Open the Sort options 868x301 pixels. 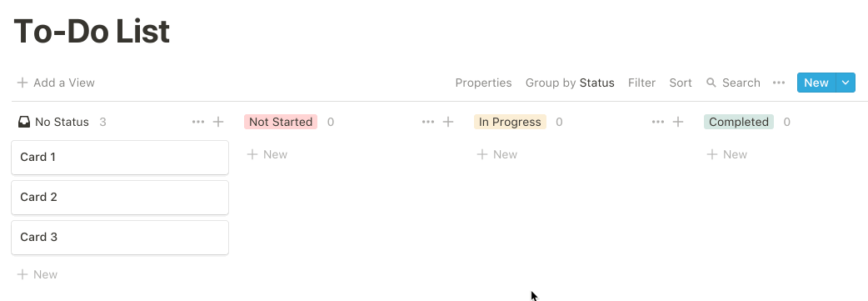click(681, 83)
